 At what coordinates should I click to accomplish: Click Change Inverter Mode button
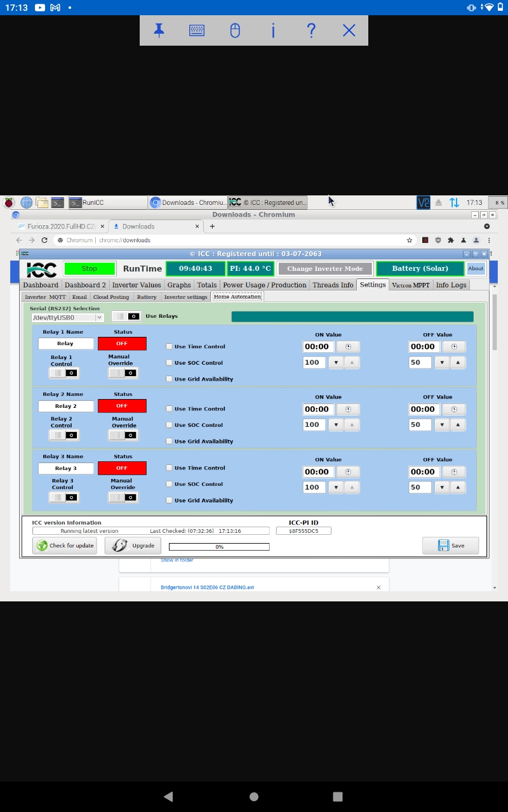tap(325, 268)
